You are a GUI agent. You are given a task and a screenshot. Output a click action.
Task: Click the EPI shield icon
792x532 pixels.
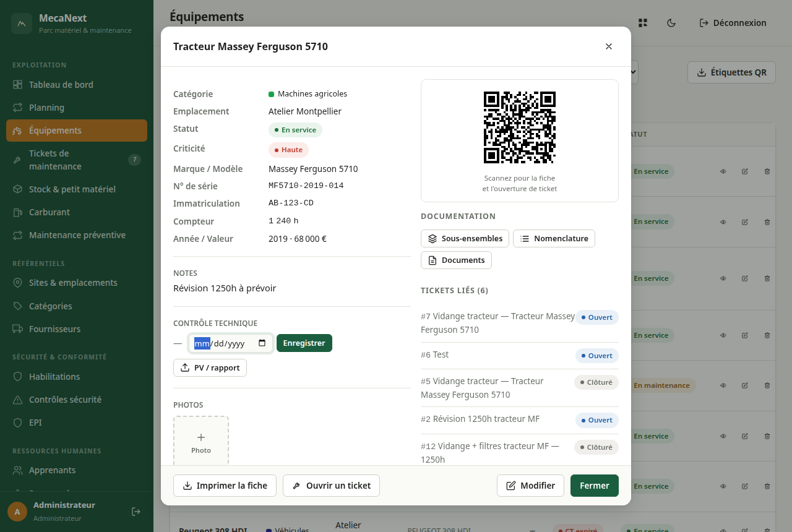[17, 423]
